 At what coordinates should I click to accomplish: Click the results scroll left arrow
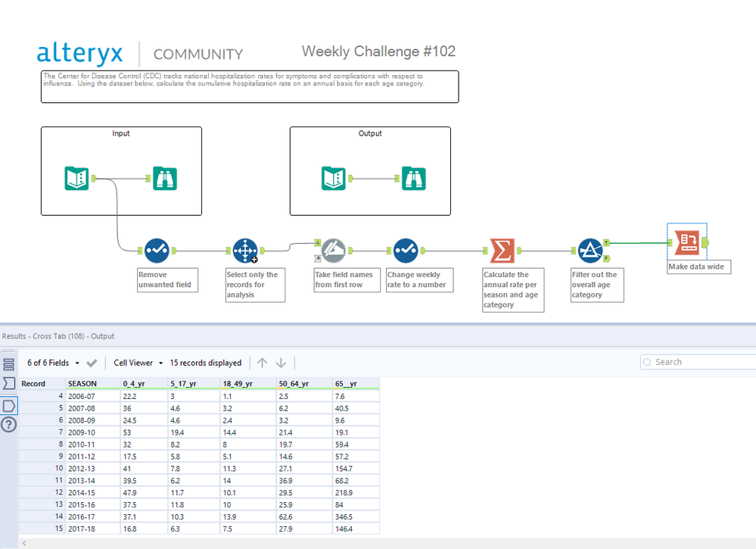pos(24,543)
